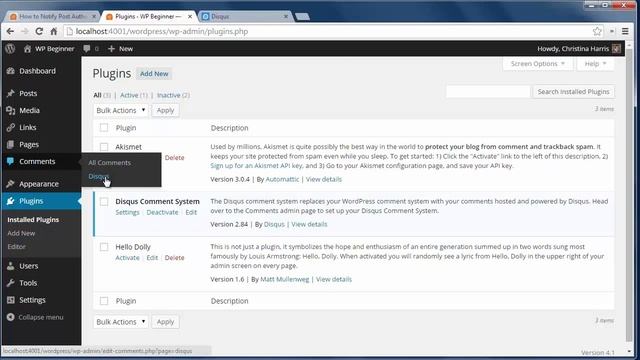Open Add New under Plugins submenu

pyautogui.click(x=21, y=233)
